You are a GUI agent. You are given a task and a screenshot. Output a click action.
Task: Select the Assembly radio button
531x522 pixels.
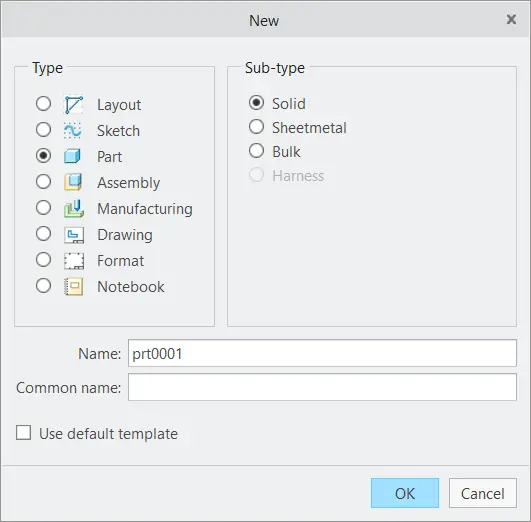point(43,182)
